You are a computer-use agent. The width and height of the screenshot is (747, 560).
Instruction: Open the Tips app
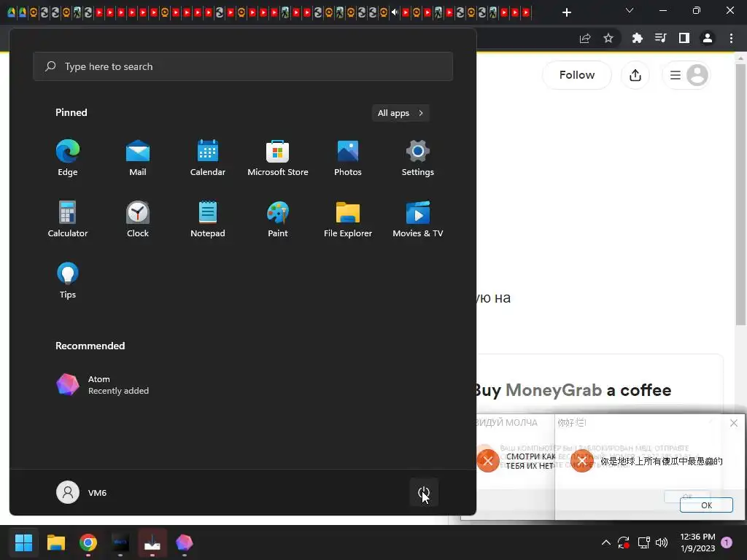(x=68, y=281)
